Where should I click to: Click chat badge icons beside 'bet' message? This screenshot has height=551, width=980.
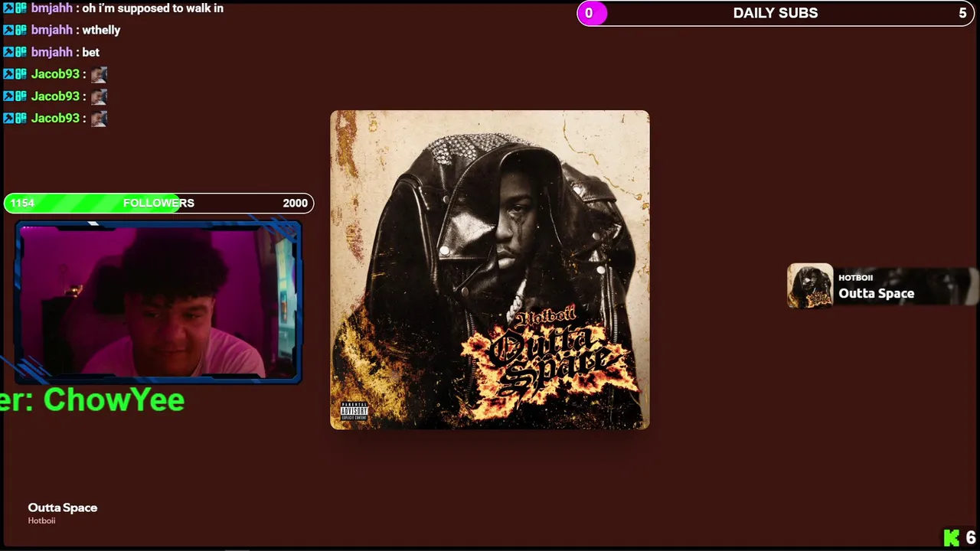click(15, 52)
